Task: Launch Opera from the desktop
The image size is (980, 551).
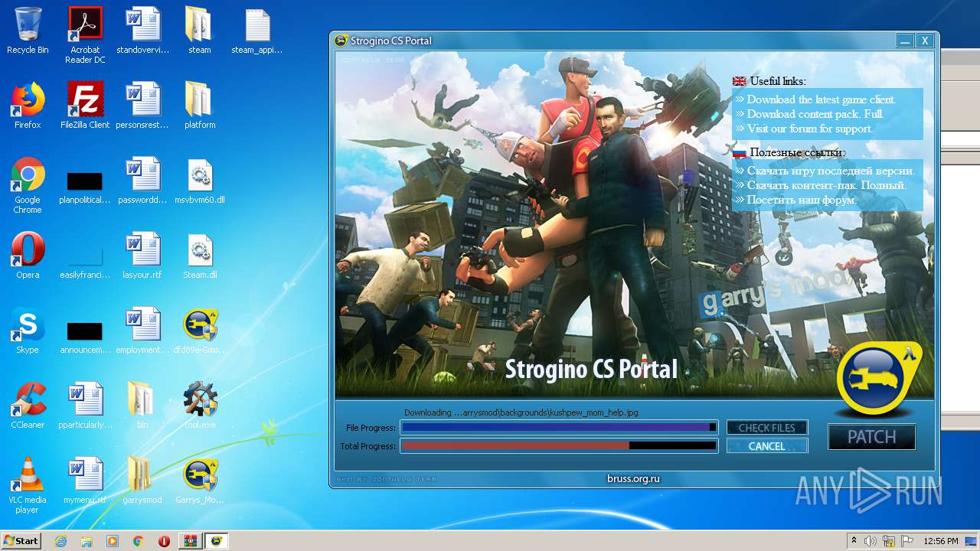Action: pos(28,256)
